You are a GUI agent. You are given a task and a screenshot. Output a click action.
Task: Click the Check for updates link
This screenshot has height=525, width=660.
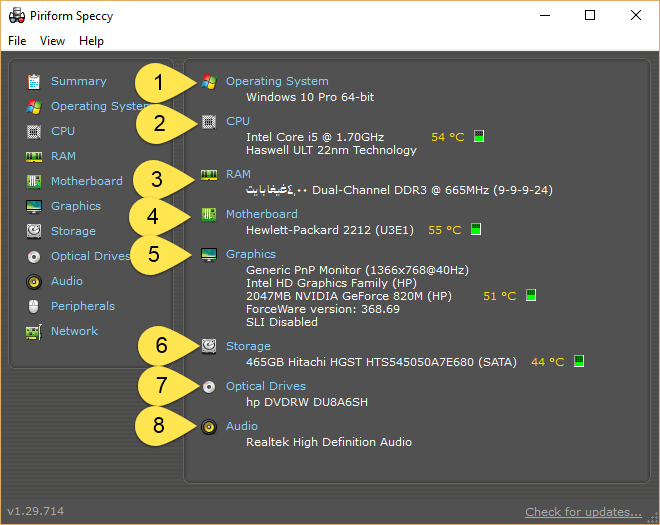[583, 512]
